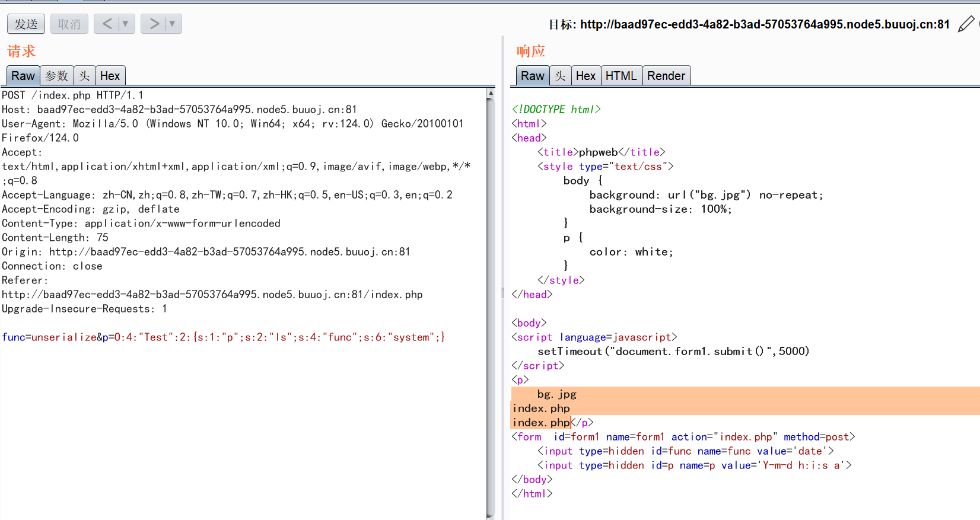Click the 响应 (Response) heading
The width and height of the screenshot is (980, 520).
pyautogui.click(x=530, y=51)
